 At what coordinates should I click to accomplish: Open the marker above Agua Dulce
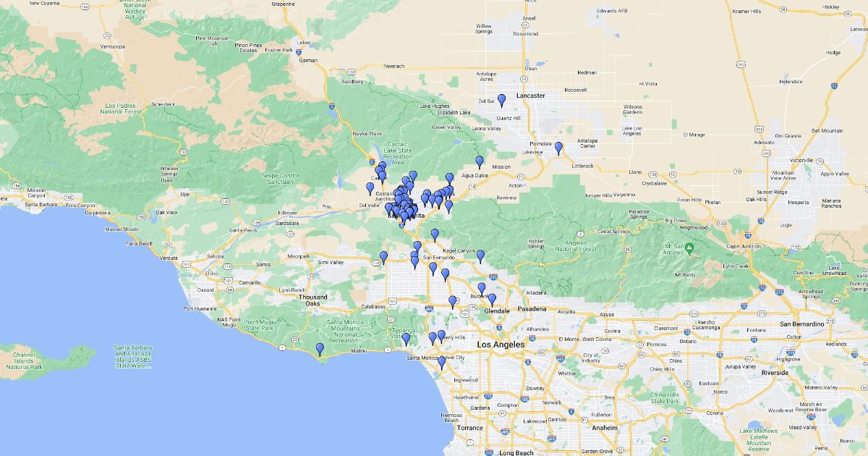coord(479,162)
